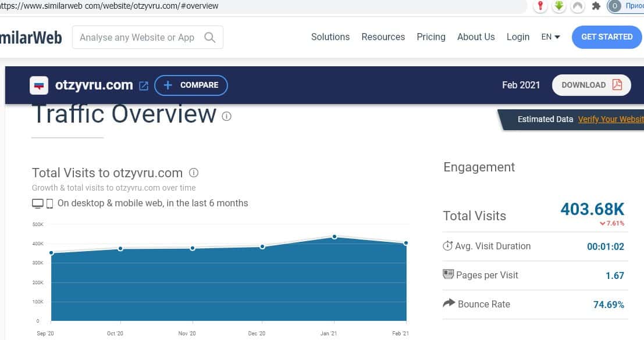
Task: Click the 403.68K total visits value
Action: 592,209
